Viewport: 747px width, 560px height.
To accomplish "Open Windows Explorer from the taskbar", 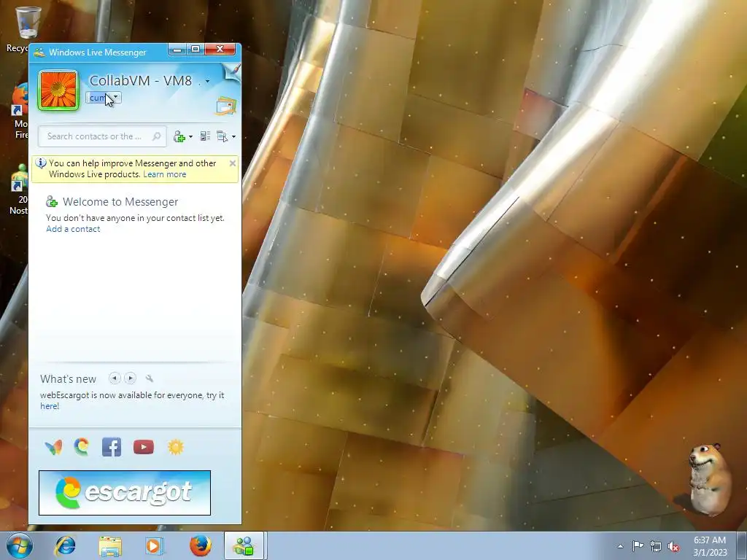I will 110,545.
